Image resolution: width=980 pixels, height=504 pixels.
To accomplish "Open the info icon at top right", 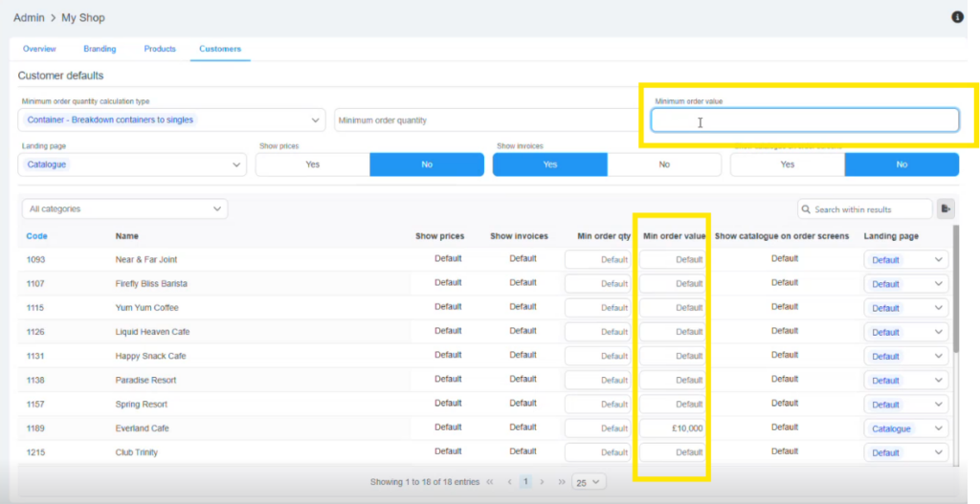I will pos(957,17).
